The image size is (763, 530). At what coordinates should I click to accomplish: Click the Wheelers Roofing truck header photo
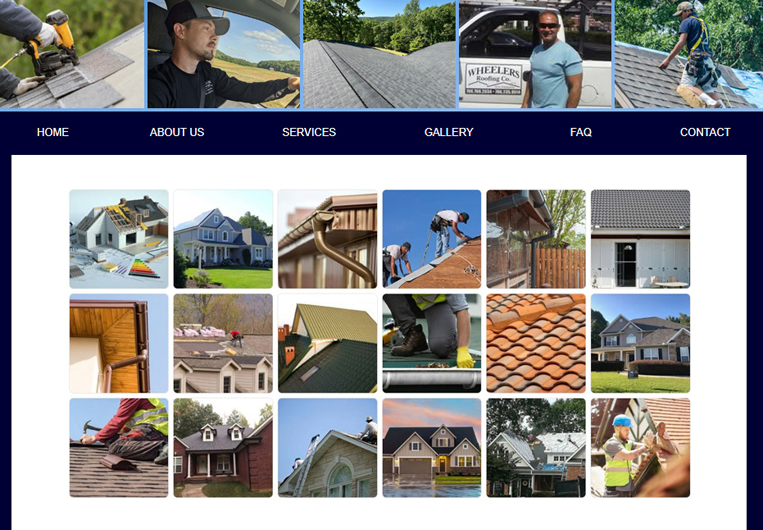(x=535, y=54)
